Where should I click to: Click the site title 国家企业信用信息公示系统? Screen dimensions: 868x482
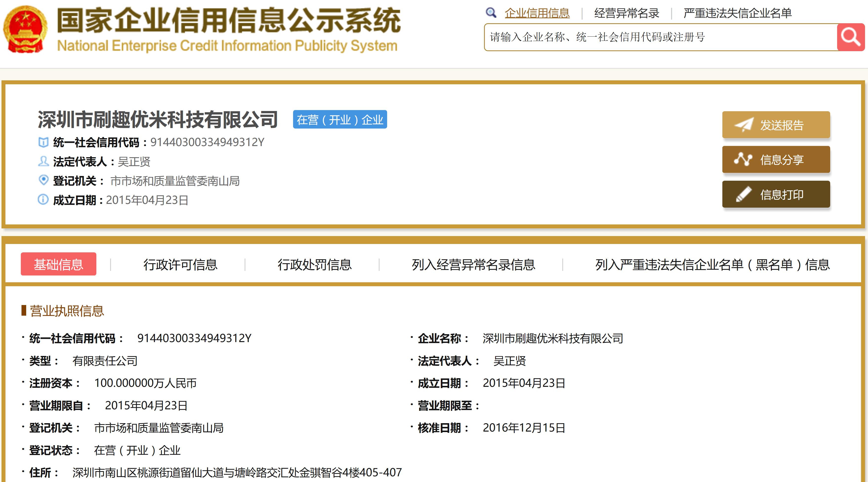click(x=229, y=20)
